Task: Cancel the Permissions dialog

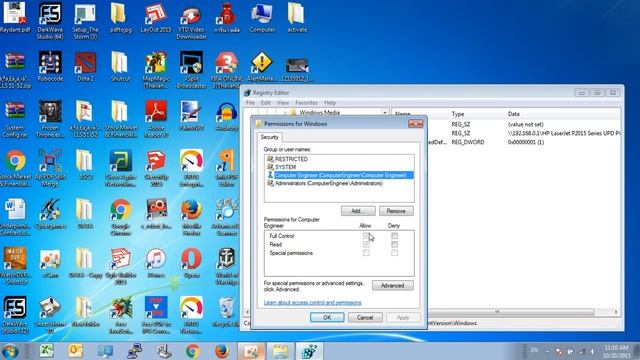Action: pyautogui.click(x=365, y=317)
